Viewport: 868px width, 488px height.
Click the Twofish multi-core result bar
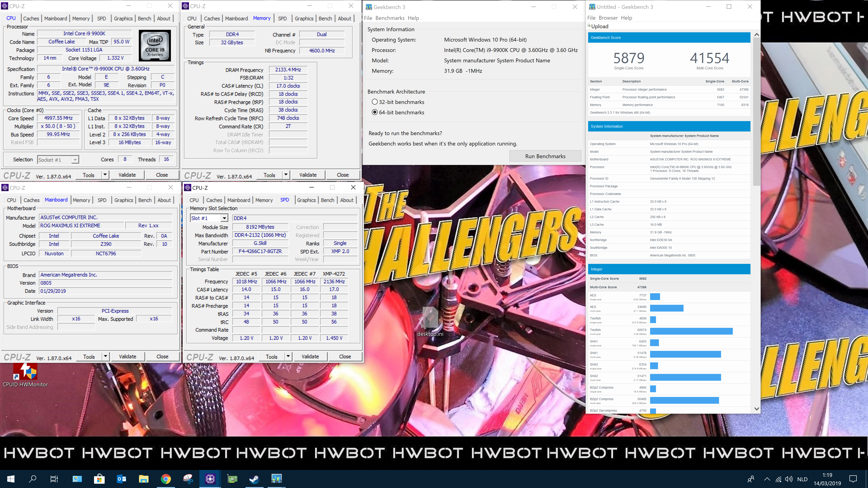coord(691,331)
